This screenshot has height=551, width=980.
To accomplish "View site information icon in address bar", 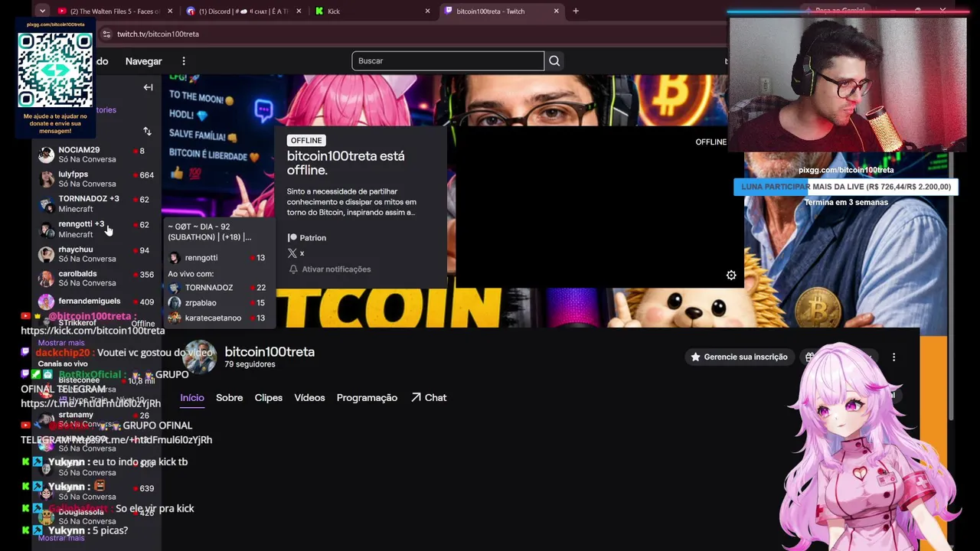I will click(106, 34).
